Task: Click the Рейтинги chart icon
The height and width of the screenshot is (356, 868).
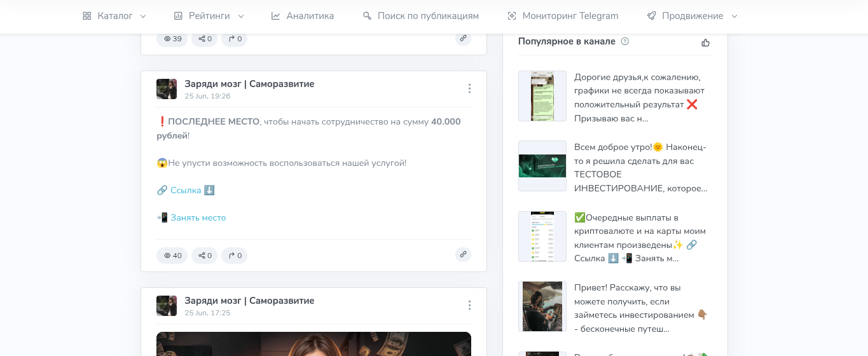Action: point(178,16)
